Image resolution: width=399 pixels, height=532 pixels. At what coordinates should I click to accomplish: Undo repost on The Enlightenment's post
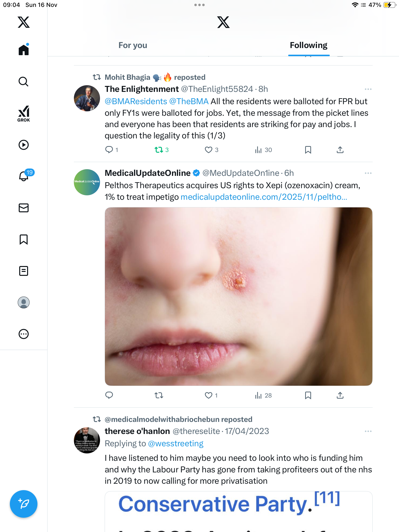click(159, 150)
